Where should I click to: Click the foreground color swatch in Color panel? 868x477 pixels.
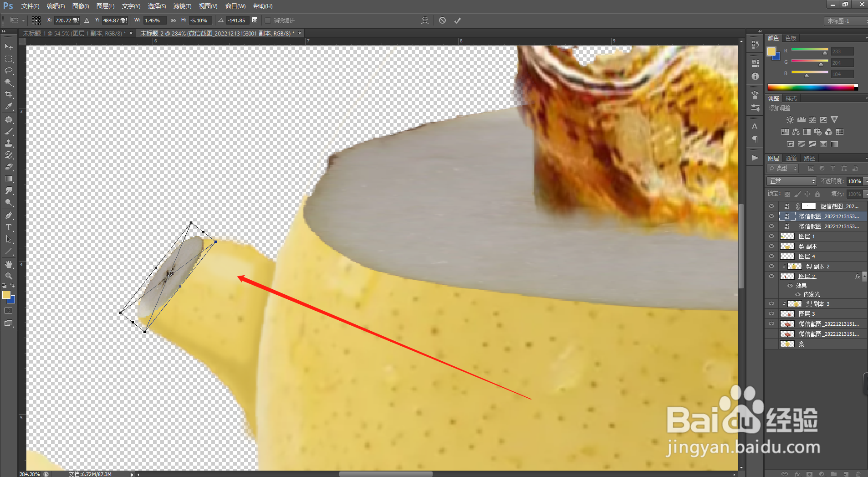click(771, 51)
